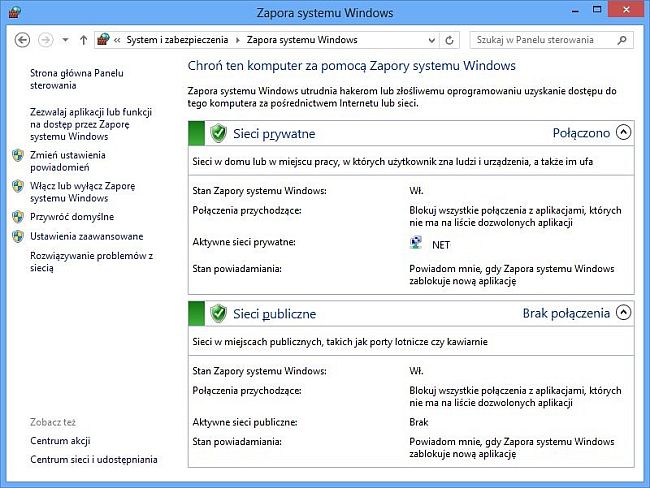The height and width of the screenshot is (488, 650).
Task: Click green shield beside Sieci publiczne
Action: (x=218, y=313)
